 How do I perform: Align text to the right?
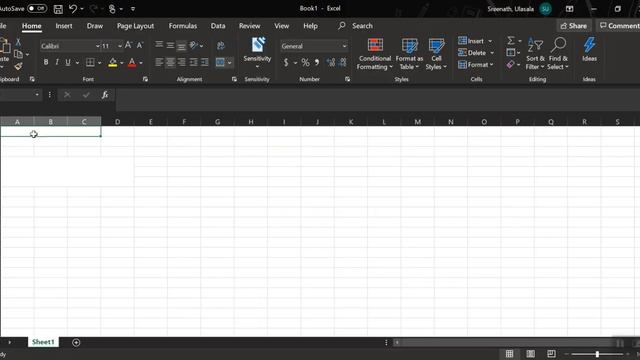182,62
